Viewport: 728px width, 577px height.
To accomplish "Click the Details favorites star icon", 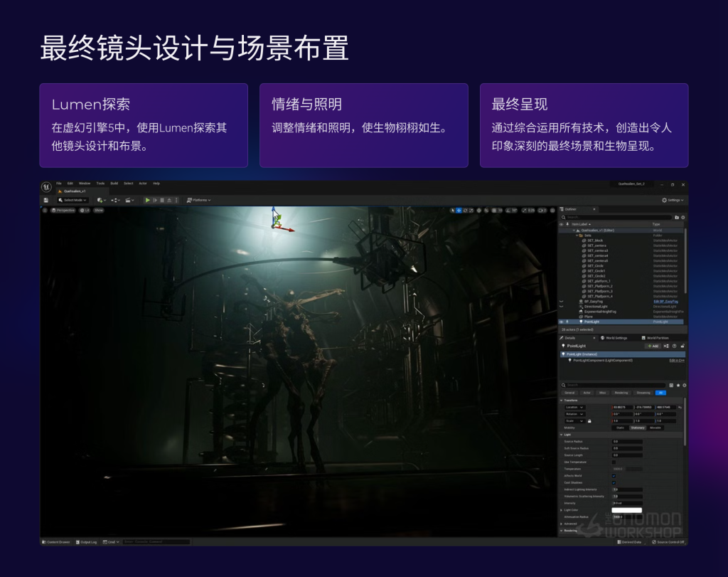I will (x=678, y=385).
